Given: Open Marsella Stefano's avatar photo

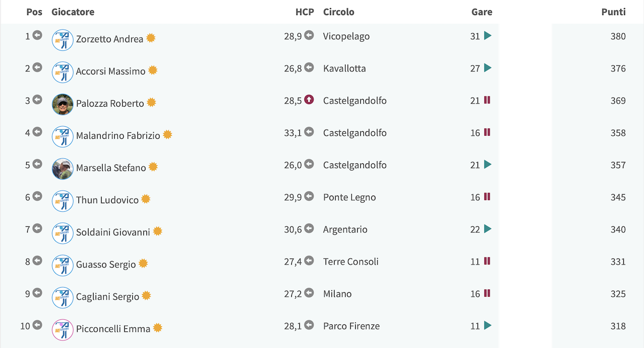Looking at the screenshot, I should pyautogui.click(x=63, y=169).
